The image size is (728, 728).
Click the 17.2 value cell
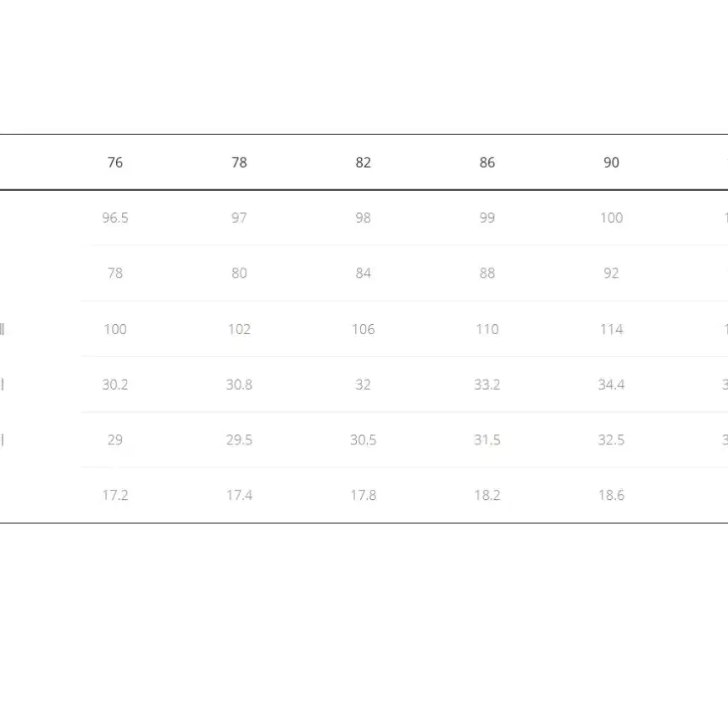(x=115, y=495)
